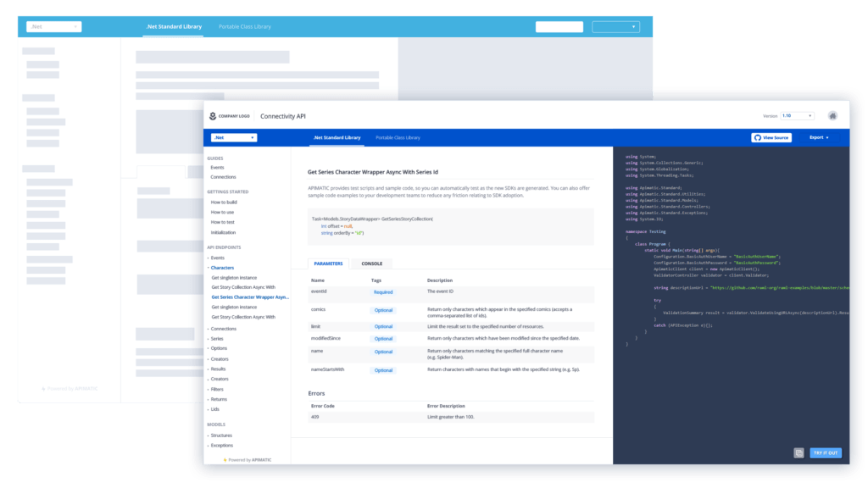Open the .Net language selector dropdown
The width and height of the screenshot is (868, 488).
pos(233,136)
